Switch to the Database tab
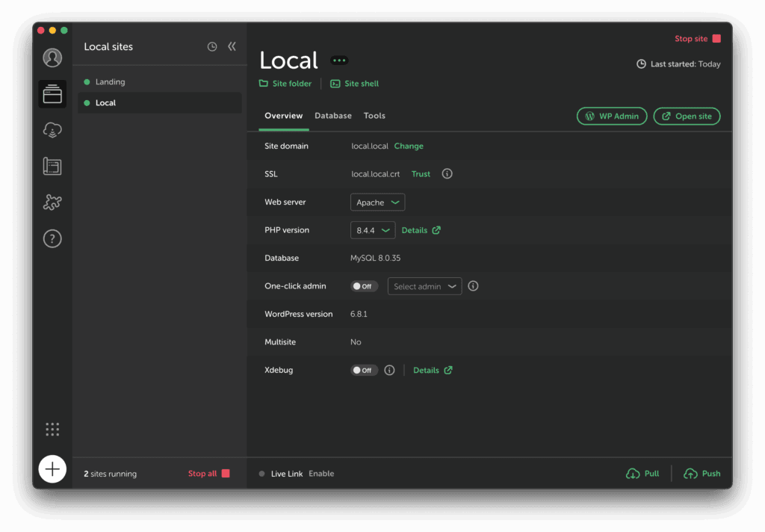 coord(333,116)
